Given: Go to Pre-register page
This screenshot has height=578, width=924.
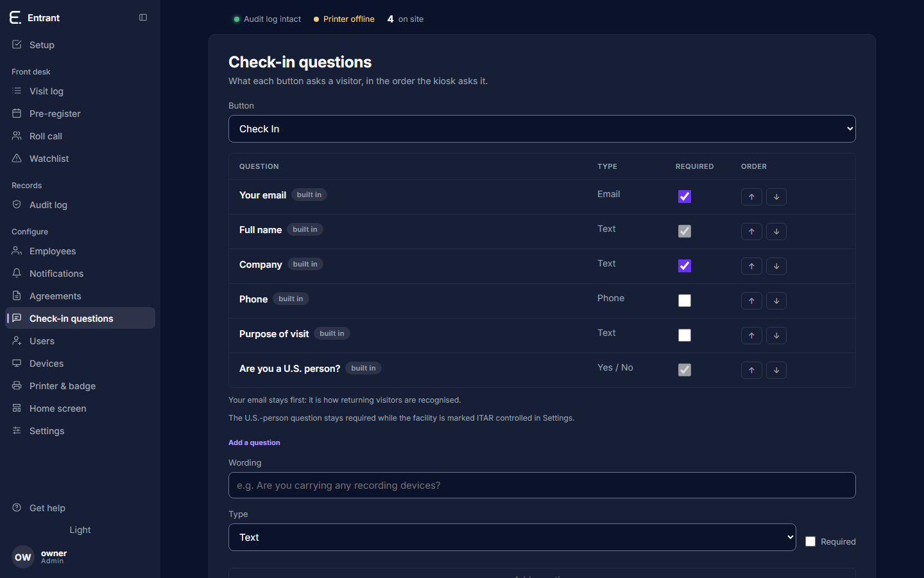Looking at the screenshot, I should click(x=80, y=114).
